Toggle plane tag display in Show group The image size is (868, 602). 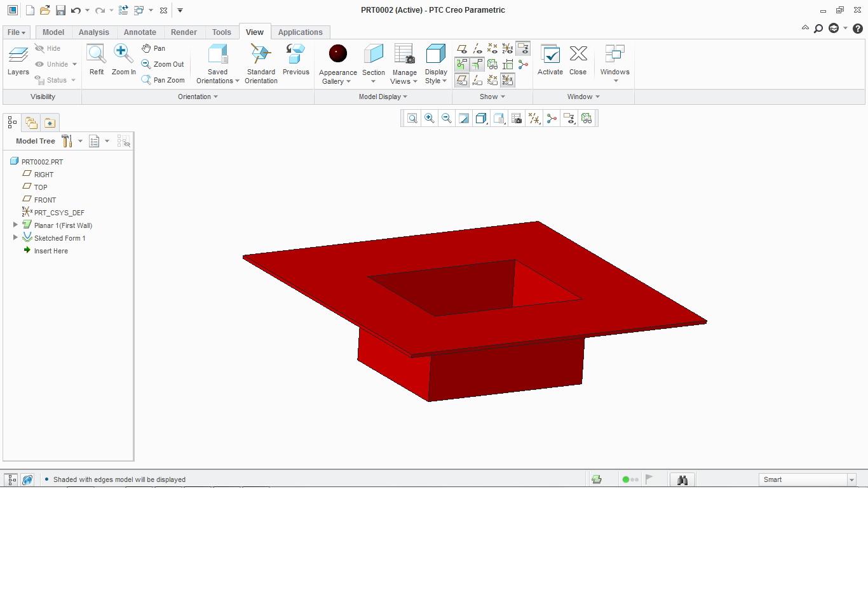coord(462,80)
